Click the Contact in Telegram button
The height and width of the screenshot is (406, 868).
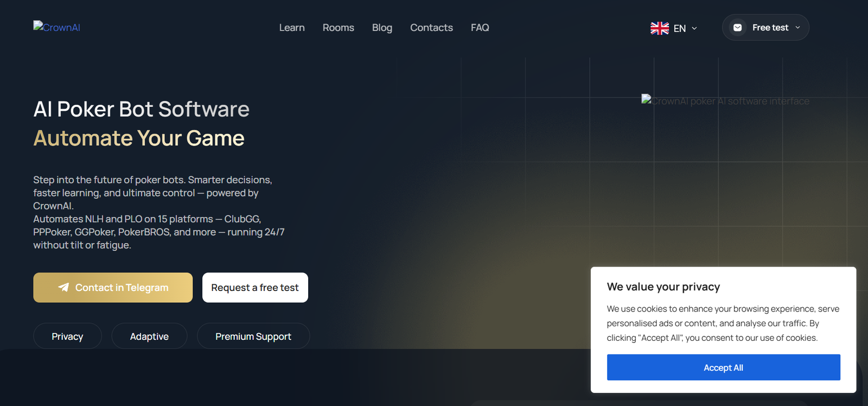click(x=113, y=288)
